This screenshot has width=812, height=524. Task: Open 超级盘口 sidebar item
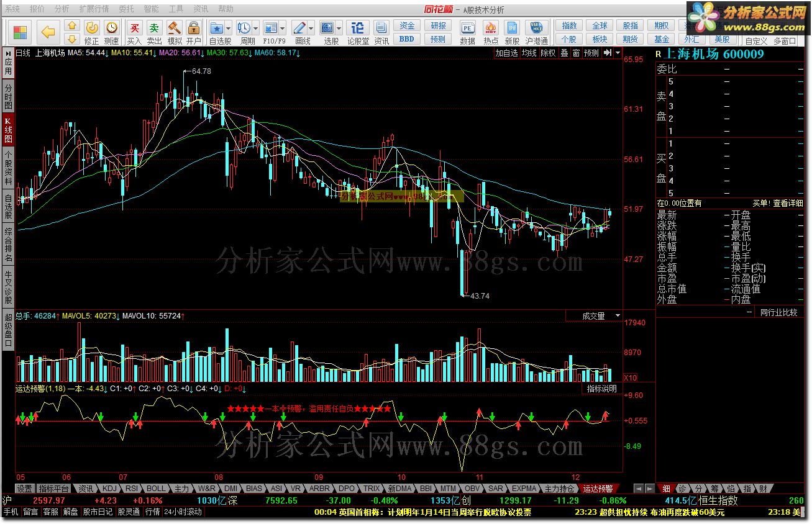pos(8,329)
